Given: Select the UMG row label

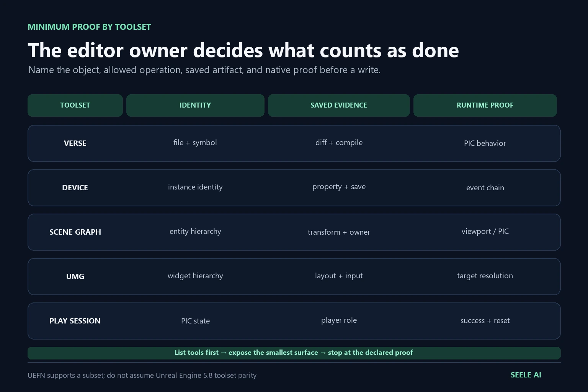Looking at the screenshot, I should click(x=75, y=276).
